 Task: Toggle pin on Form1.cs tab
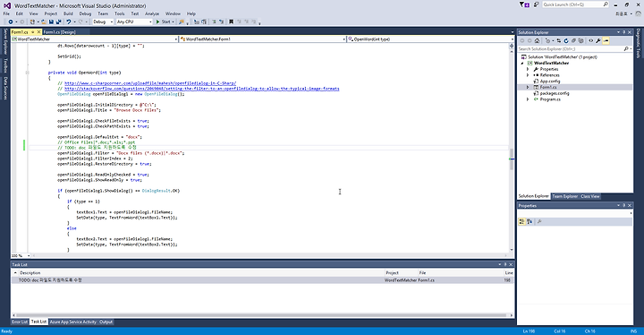33,31
